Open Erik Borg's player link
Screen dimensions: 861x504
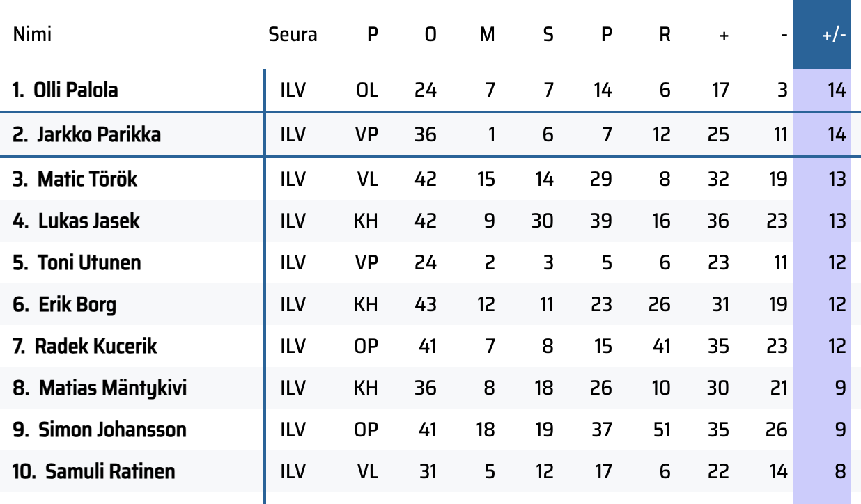(x=77, y=304)
